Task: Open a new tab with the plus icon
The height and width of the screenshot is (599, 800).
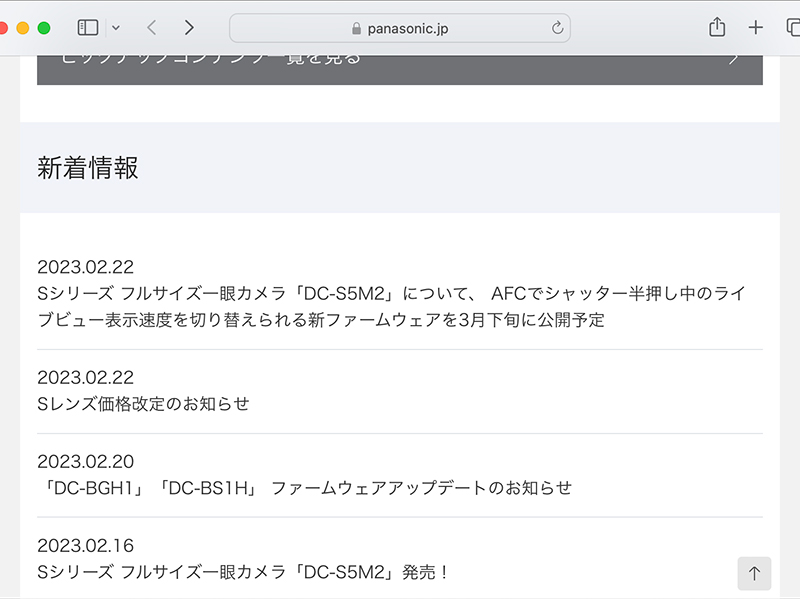Action: coord(756,28)
